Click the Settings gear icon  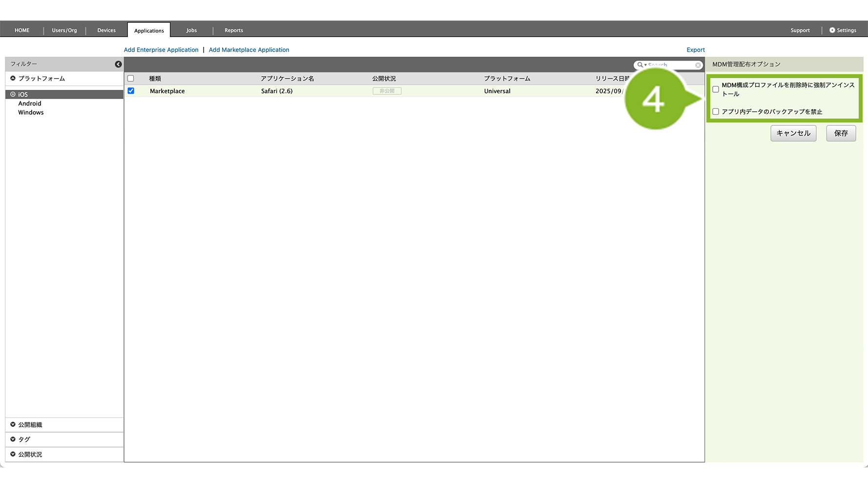(x=832, y=30)
